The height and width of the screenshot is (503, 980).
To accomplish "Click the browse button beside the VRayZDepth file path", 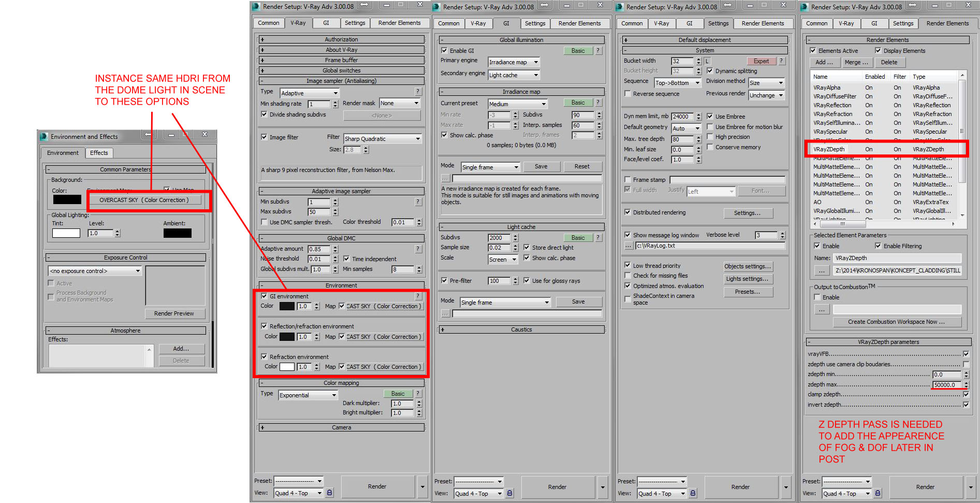I will pyautogui.click(x=821, y=270).
